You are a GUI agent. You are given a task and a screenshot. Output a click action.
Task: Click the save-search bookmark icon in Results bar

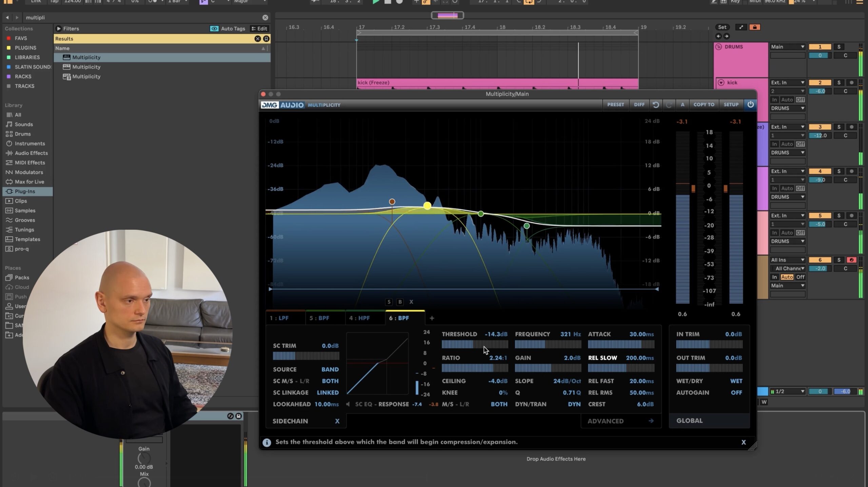pos(266,39)
